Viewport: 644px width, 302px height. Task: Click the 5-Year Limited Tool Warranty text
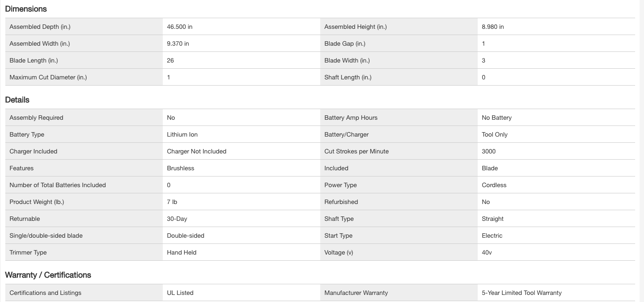pyautogui.click(x=522, y=293)
